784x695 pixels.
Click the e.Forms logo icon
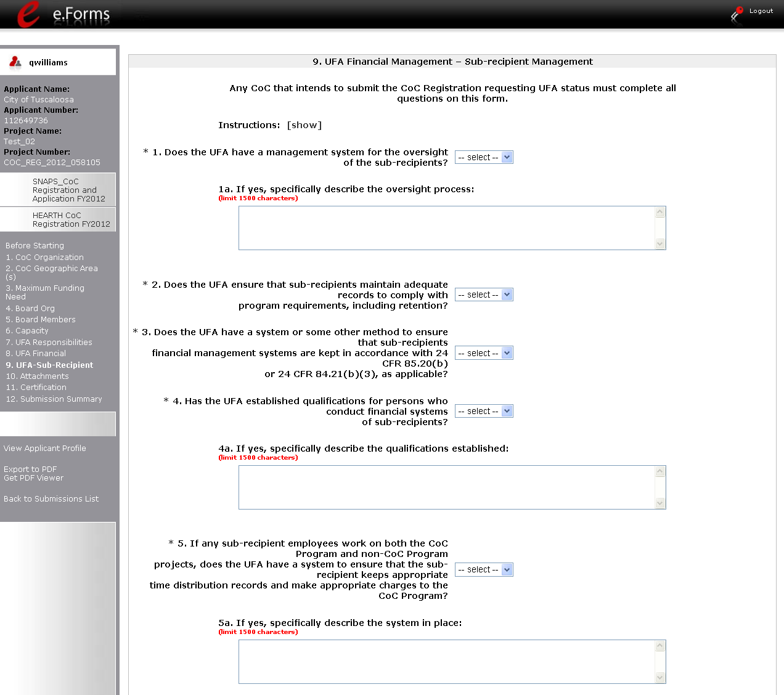pyautogui.click(x=28, y=14)
